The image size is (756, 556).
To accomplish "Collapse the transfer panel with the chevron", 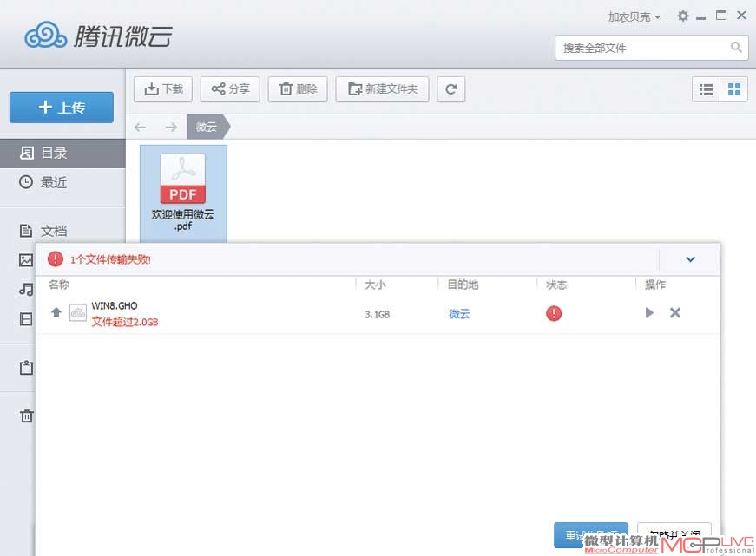I will tap(690, 259).
